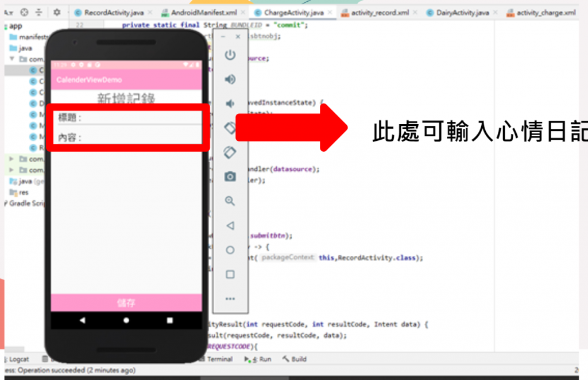Open the Terminal tool window
Viewport: 588px width, 380px height.
pos(216,359)
